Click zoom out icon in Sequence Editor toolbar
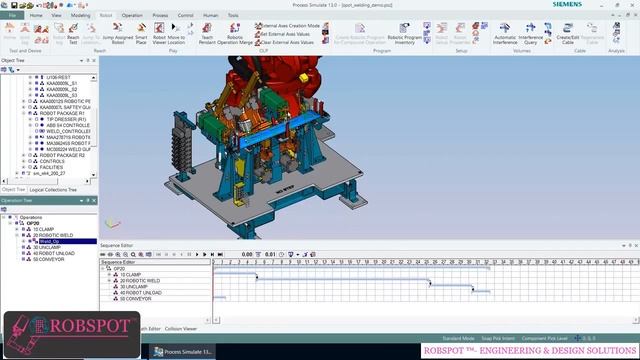640x360 pixels. click(x=126, y=254)
